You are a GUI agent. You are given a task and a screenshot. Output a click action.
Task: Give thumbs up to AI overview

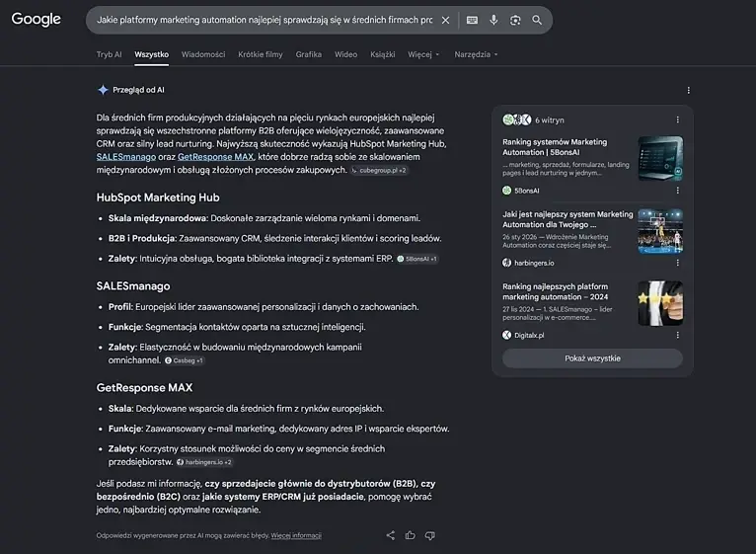point(411,535)
